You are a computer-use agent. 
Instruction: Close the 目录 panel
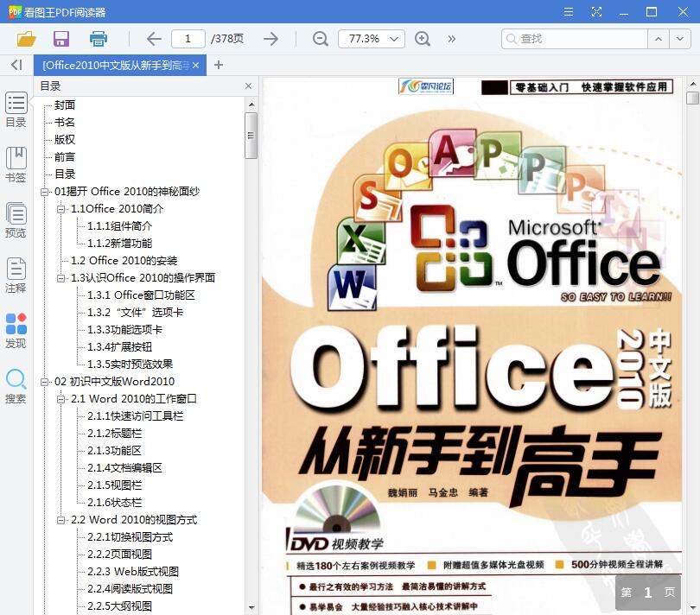(x=249, y=86)
